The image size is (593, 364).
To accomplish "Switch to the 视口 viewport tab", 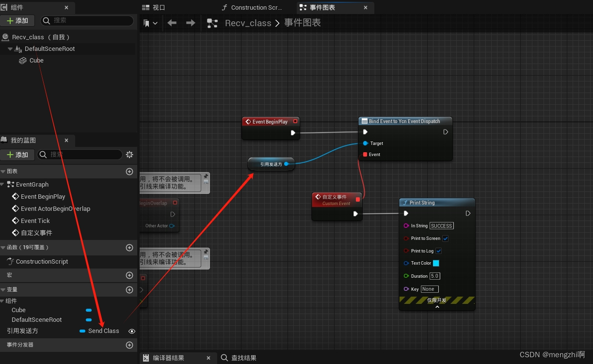I will (154, 7).
